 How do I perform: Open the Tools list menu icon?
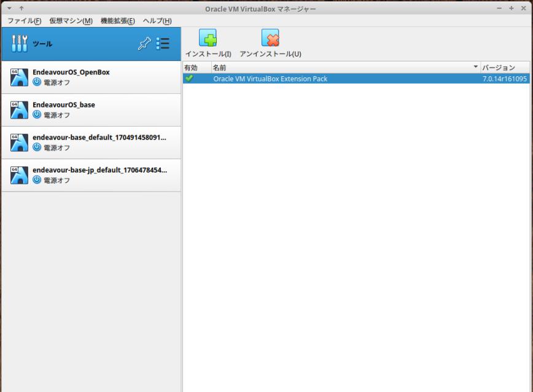click(x=163, y=44)
